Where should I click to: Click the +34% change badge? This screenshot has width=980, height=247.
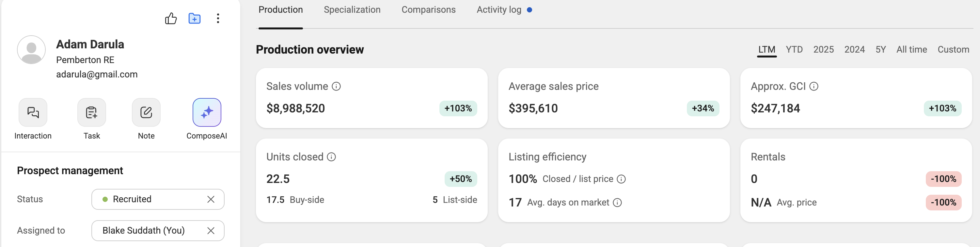pyautogui.click(x=703, y=108)
